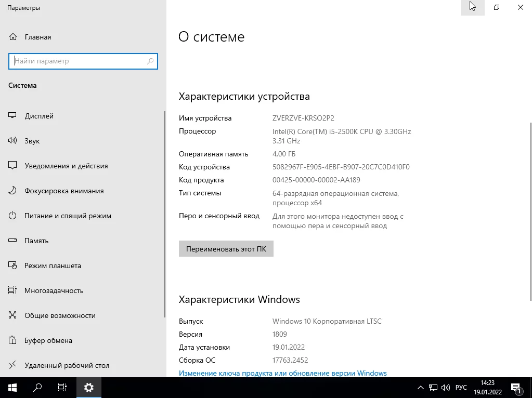The height and width of the screenshot is (398, 532).
Task: Focus the Найти параметр search field
Action: click(83, 61)
